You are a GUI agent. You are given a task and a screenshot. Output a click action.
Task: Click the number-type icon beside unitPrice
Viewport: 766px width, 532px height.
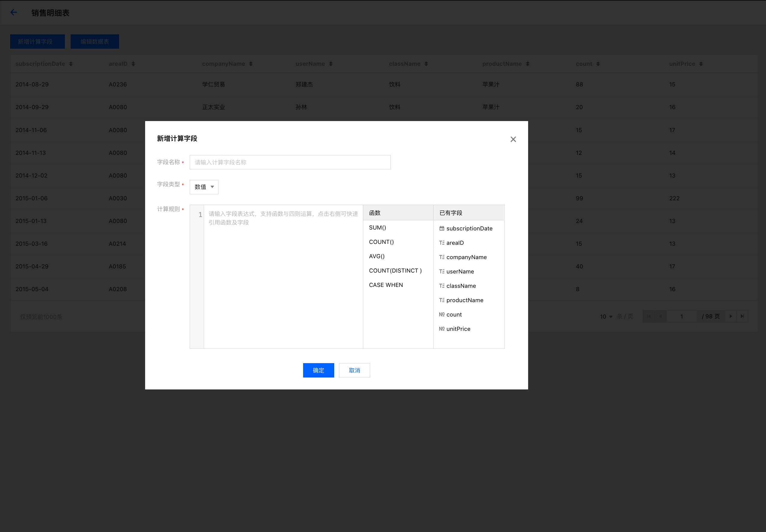[x=441, y=329]
